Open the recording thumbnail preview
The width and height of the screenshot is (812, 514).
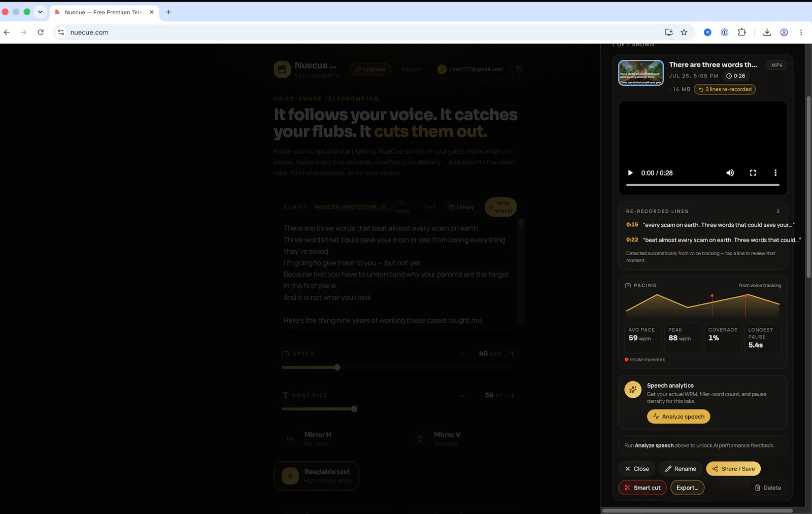[x=641, y=73]
